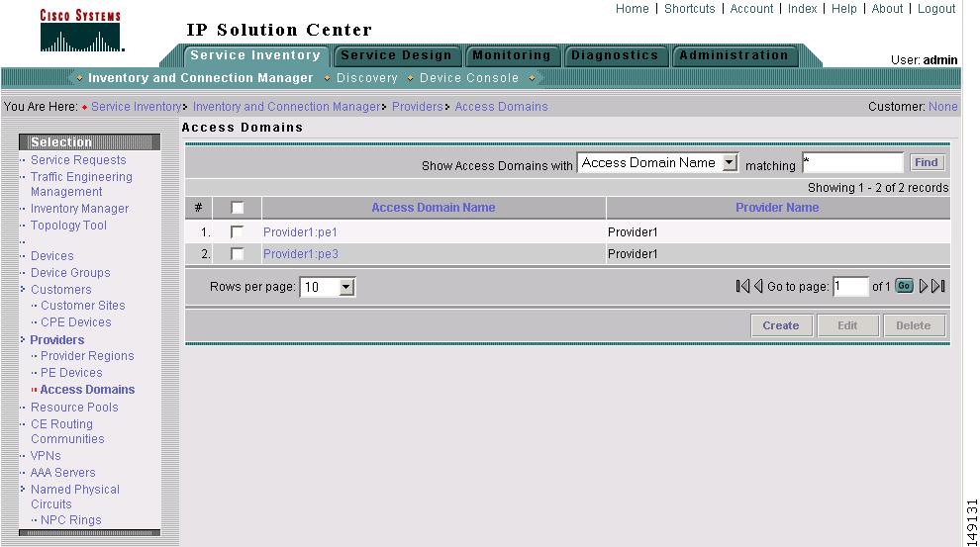This screenshot has height=547, width=980.
Task: Sort by Provider Name column header
Action: tap(777, 208)
